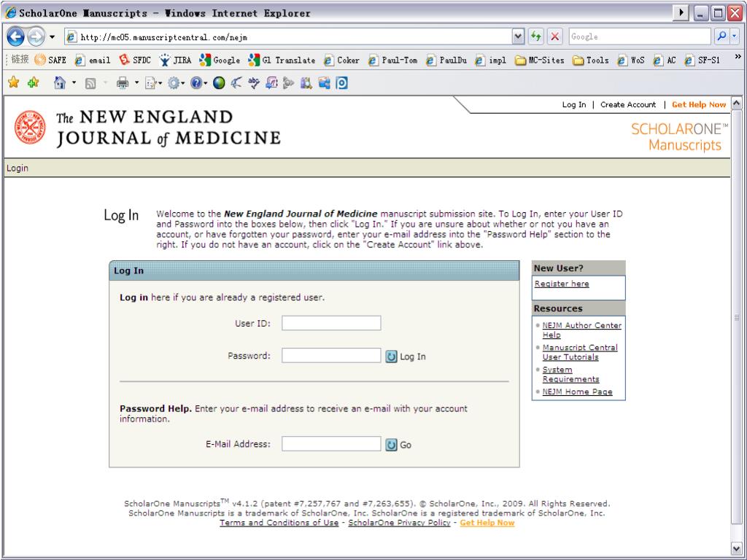Open the recent pages dropdown arrow
747x560 pixels.
pyautogui.click(x=52, y=36)
